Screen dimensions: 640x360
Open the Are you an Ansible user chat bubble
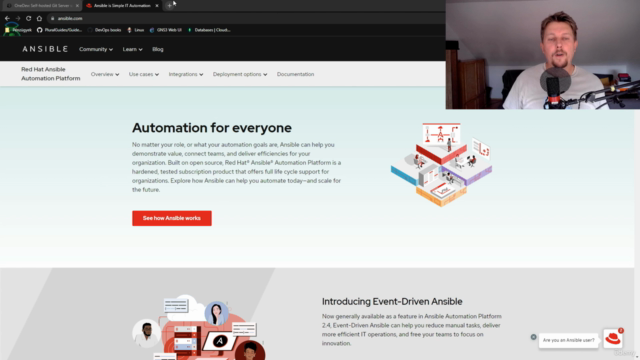click(x=569, y=340)
